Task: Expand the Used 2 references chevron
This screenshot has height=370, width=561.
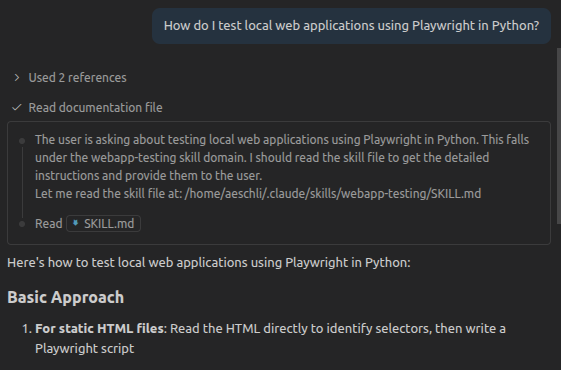Action: point(16,78)
